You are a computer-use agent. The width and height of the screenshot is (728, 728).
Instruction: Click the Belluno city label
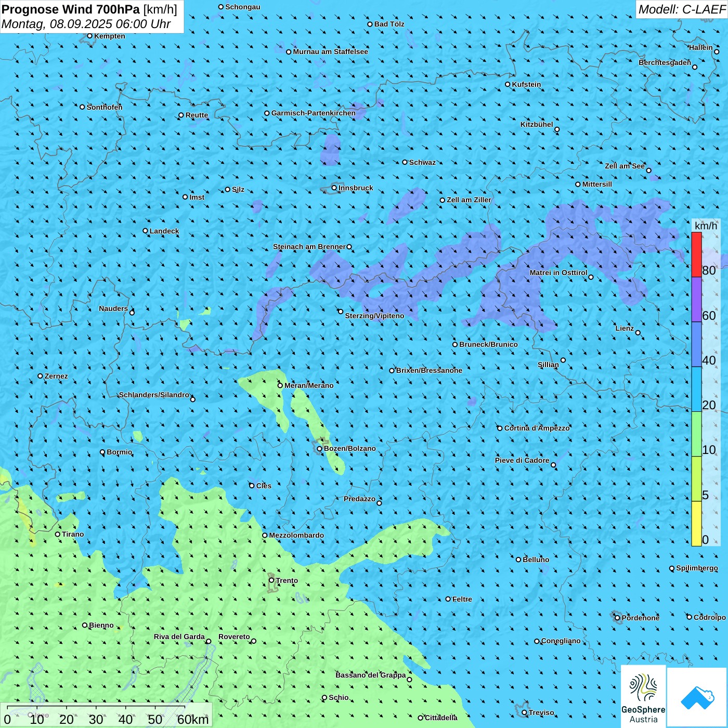[536, 560]
